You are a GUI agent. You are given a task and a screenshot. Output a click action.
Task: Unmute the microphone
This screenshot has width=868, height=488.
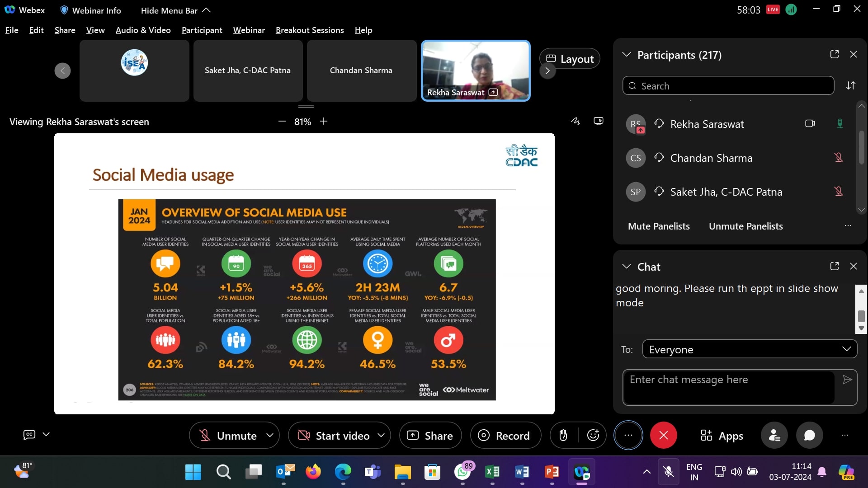point(229,436)
